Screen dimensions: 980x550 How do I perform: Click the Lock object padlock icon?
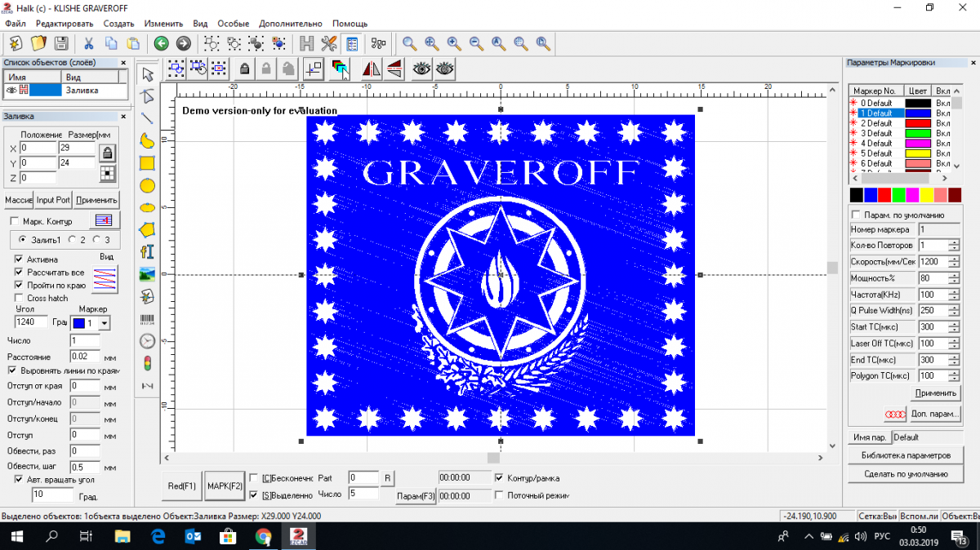pos(244,69)
